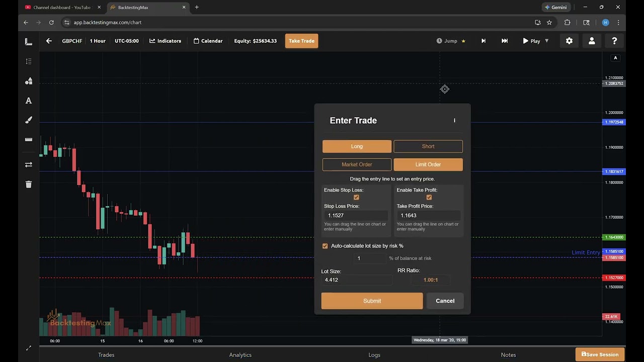Click the 1.1972548 blue price label
Screen dimensions: 644x362
(x=614, y=122)
